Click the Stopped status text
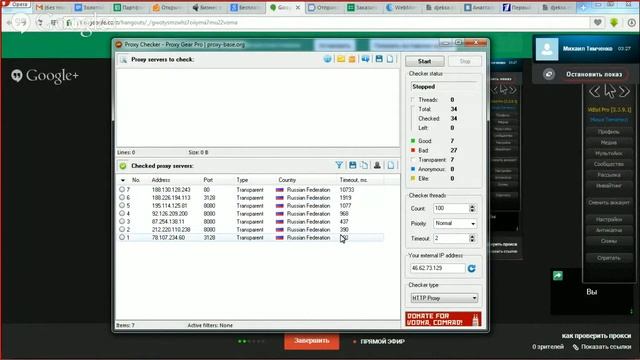Image resolution: width=640 pixels, height=360 pixels. coord(424,87)
